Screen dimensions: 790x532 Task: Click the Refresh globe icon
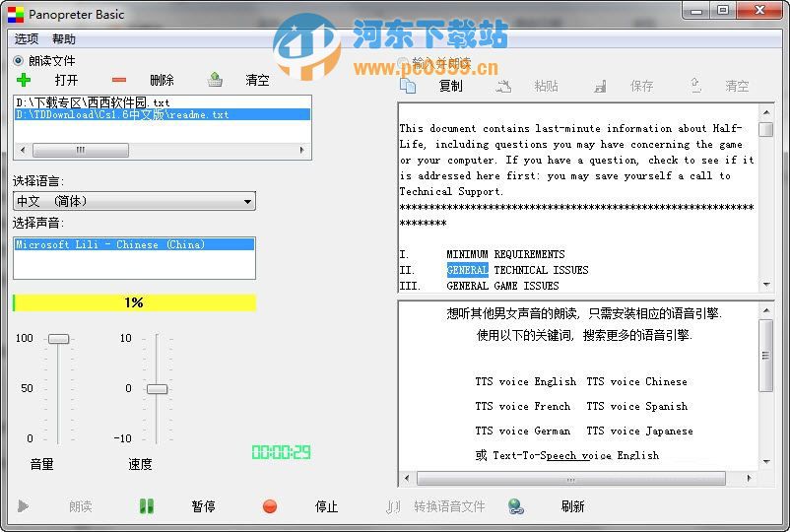(515, 506)
